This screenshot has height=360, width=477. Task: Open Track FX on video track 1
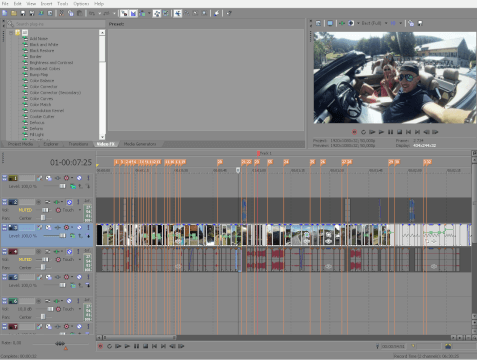pyautogui.click(x=48, y=178)
